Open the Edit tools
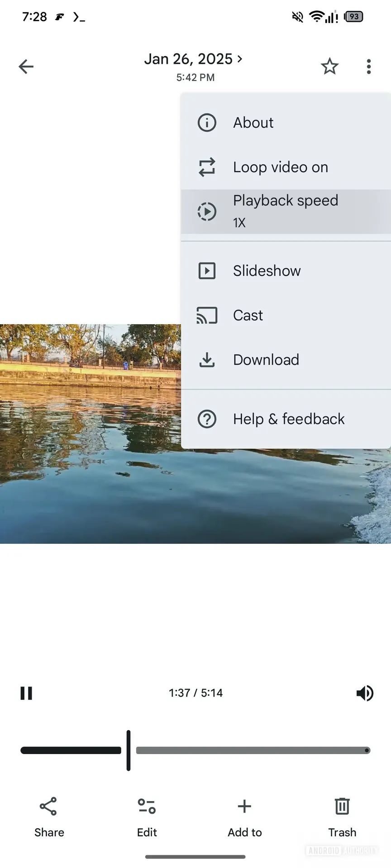The height and width of the screenshot is (868, 391). coord(147,816)
